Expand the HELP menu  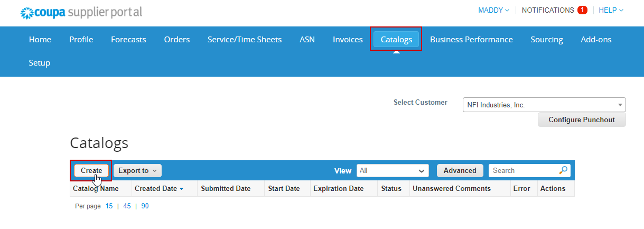point(611,10)
